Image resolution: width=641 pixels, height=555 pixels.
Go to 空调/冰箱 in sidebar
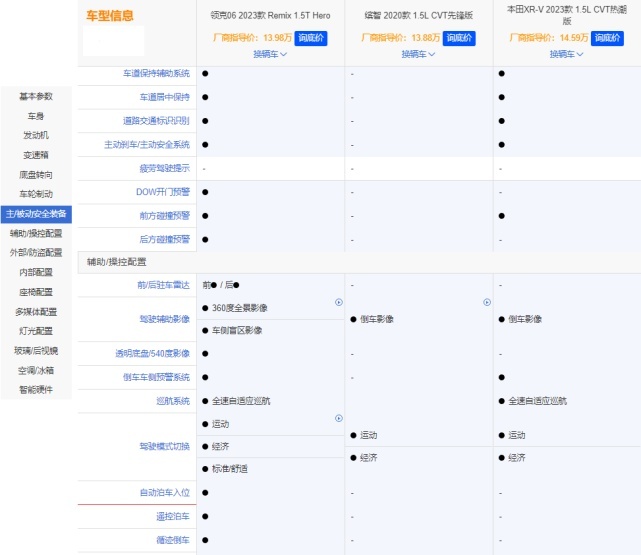[36, 371]
